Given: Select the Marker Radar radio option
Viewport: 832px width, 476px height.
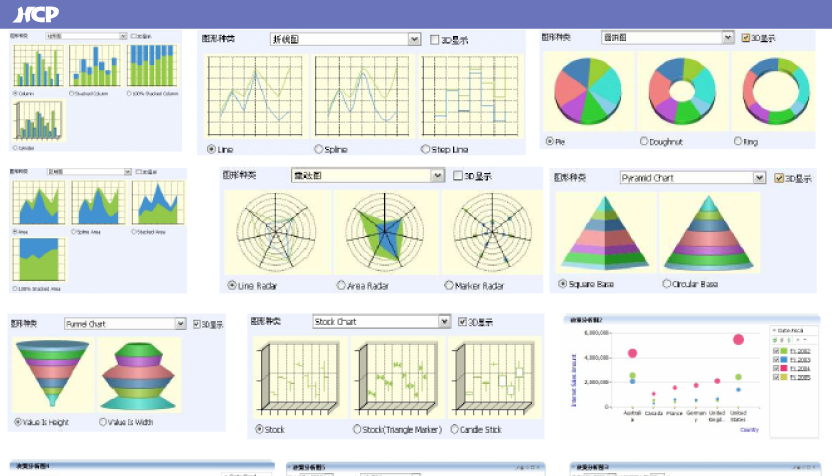Looking at the screenshot, I should click(x=447, y=286).
